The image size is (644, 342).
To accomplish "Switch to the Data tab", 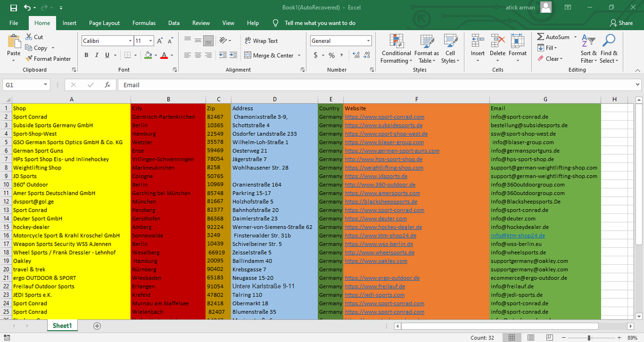I will (x=174, y=23).
